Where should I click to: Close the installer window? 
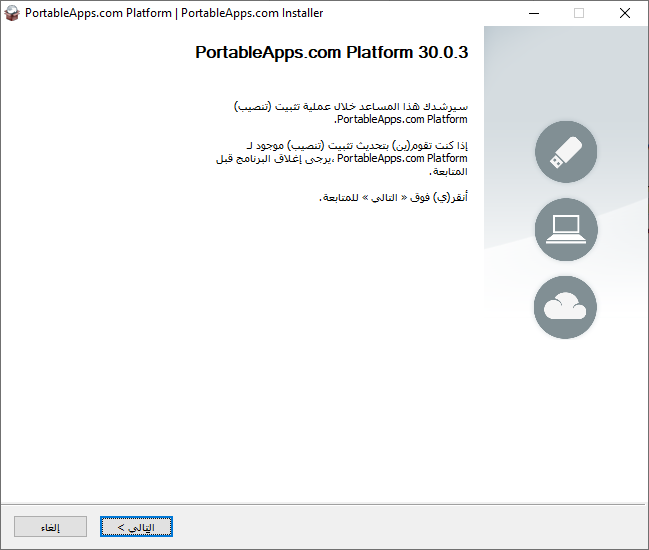(625, 13)
